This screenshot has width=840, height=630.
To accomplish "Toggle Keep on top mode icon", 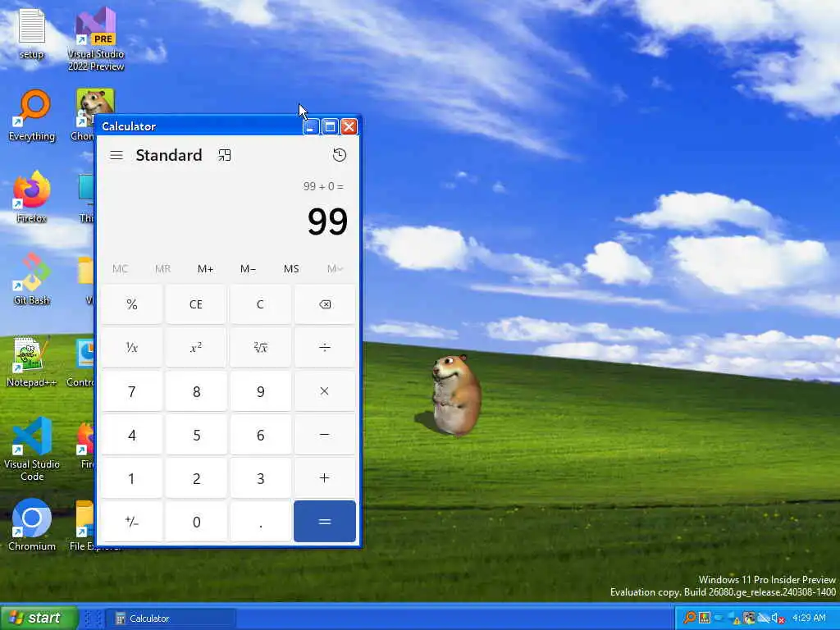I will [225, 155].
